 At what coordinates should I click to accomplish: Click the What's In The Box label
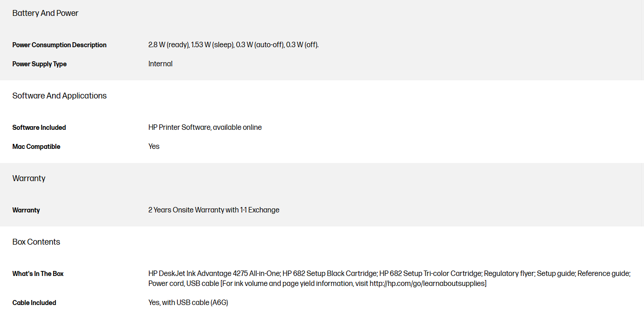tap(38, 274)
